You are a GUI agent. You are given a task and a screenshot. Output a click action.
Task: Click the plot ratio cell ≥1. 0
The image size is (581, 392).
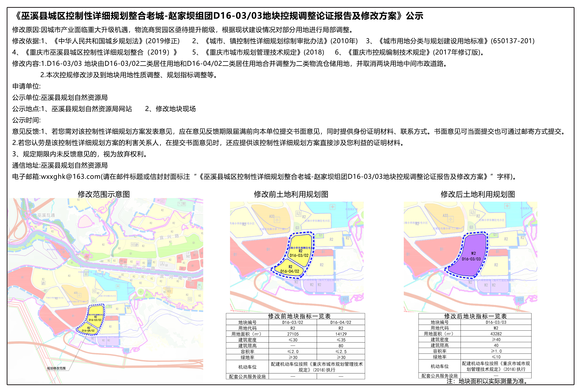(496, 351)
